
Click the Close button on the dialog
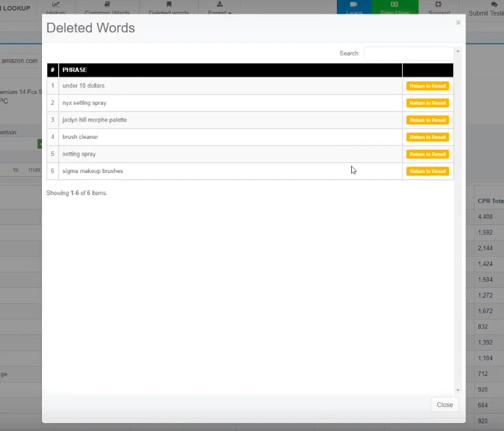[445, 405]
